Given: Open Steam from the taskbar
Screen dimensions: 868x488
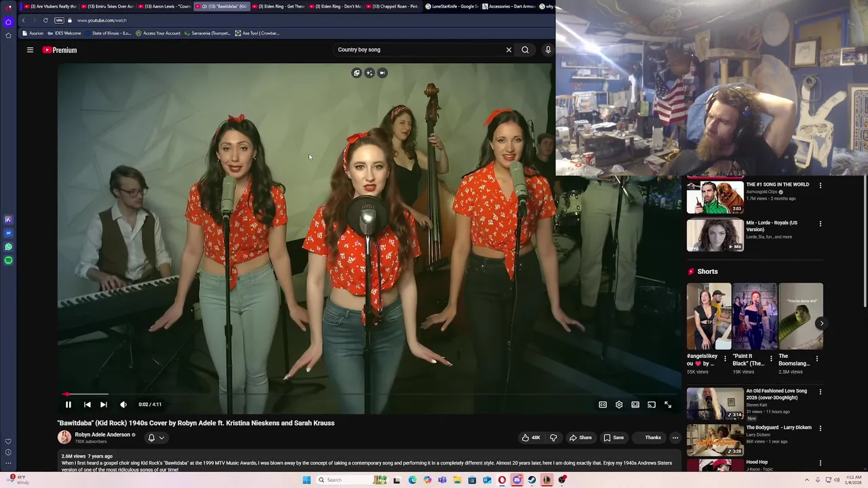Looking at the screenshot, I should pyautogui.click(x=532, y=480).
